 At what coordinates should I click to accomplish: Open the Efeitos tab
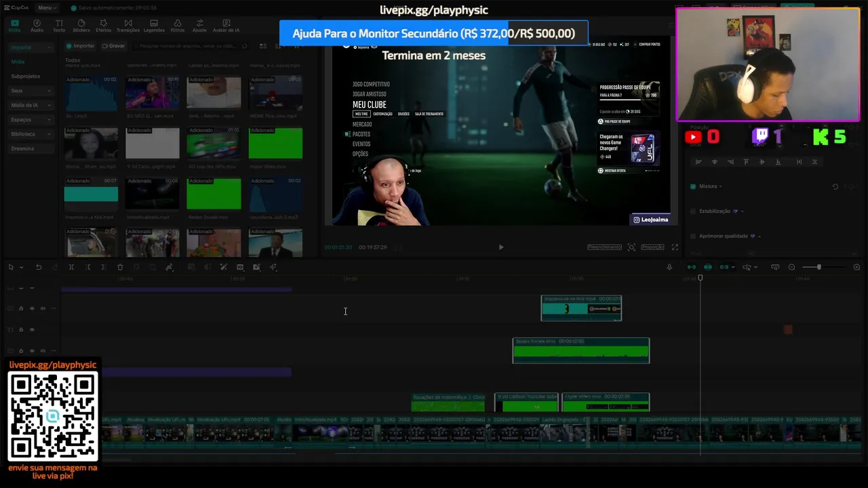[103, 26]
